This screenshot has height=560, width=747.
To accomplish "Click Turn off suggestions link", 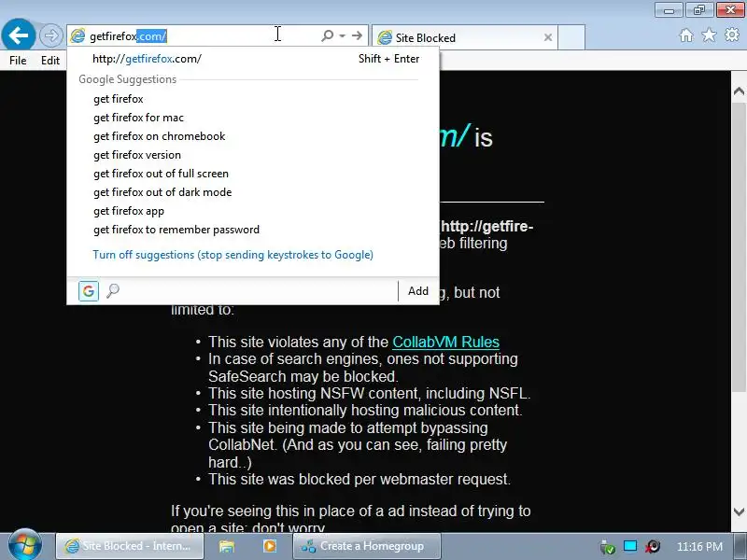I will click(x=233, y=255).
